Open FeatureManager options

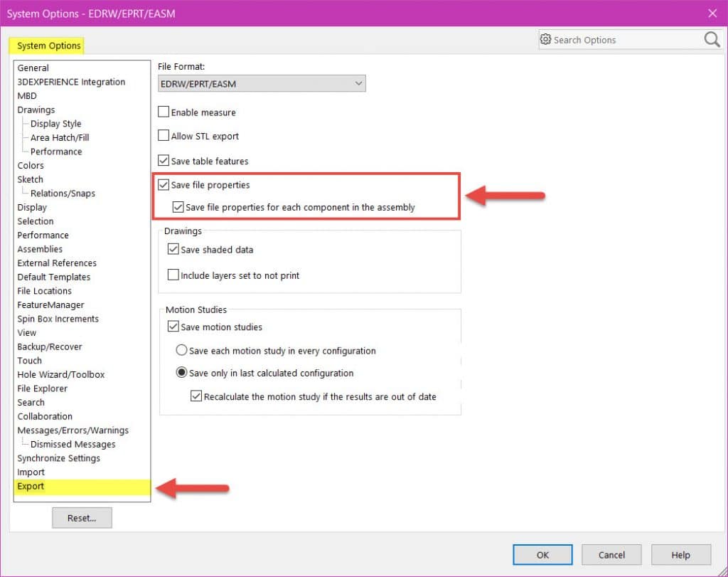point(50,305)
